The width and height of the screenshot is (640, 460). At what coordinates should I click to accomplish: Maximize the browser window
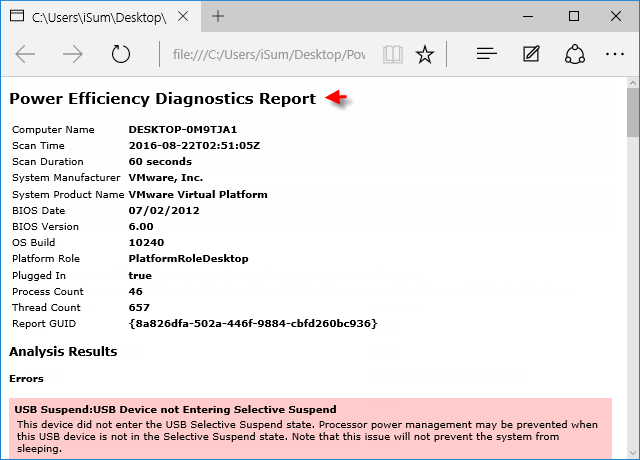pyautogui.click(x=574, y=16)
